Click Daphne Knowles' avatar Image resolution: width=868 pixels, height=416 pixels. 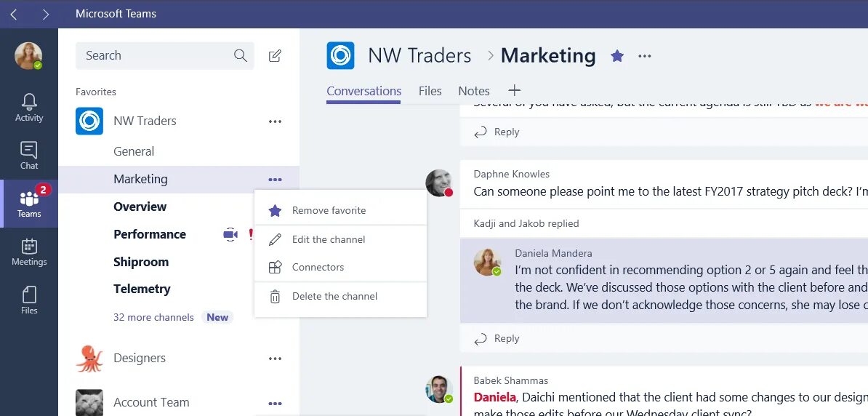click(x=439, y=183)
